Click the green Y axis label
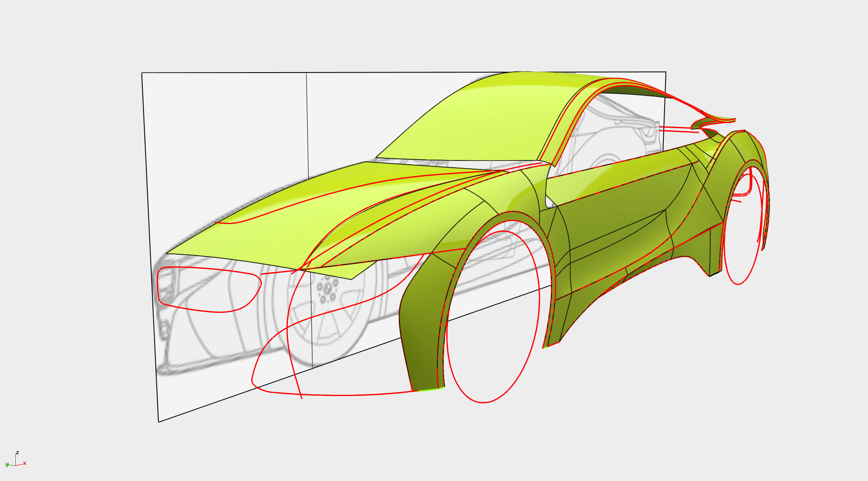 (7, 464)
